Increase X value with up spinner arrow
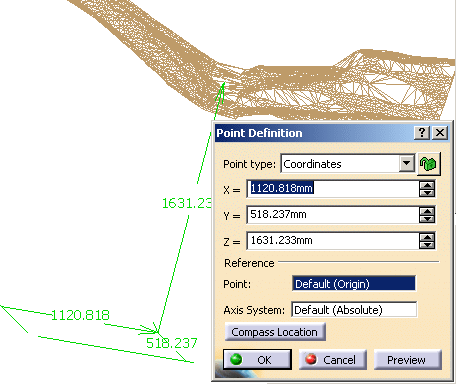 point(427,185)
